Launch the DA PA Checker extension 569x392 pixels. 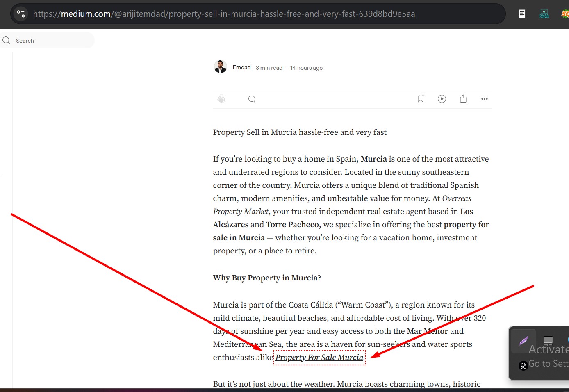544,14
